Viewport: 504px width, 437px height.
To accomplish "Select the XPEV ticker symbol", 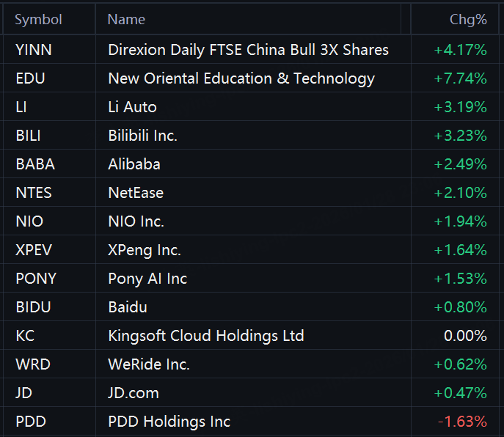I will tap(34, 250).
